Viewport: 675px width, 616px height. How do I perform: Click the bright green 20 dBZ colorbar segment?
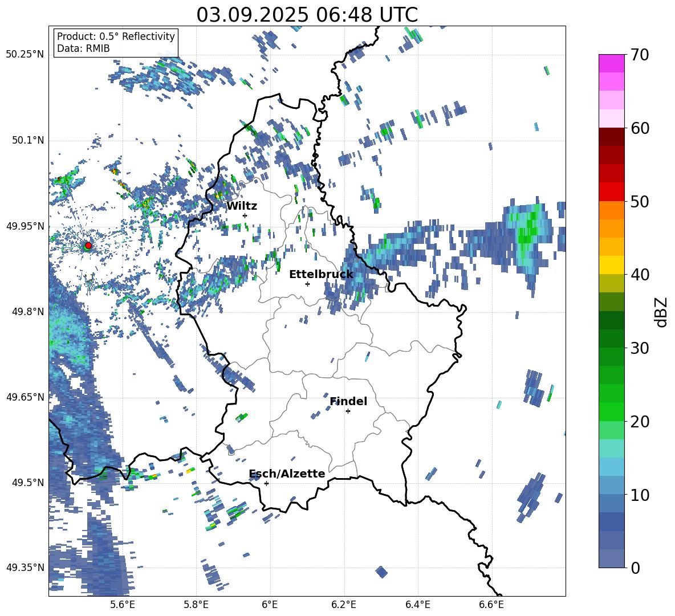click(x=611, y=411)
